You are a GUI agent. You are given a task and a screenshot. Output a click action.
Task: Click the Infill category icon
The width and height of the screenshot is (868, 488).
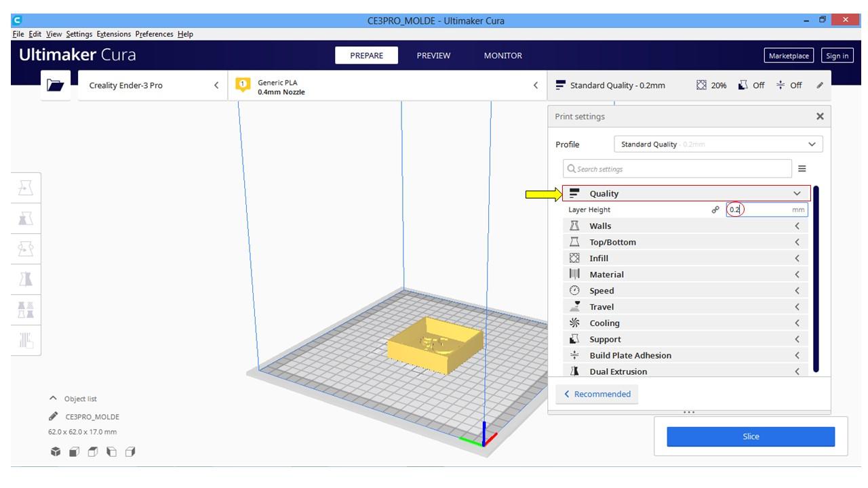[575, 258]
